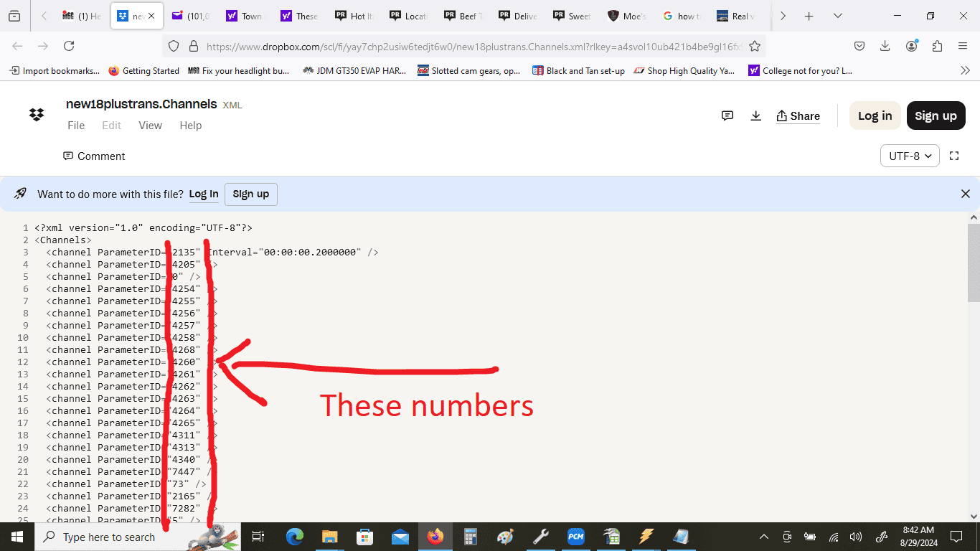Bookmark this page with the star icon
980x551 pixels.
(x=755, y=46)
